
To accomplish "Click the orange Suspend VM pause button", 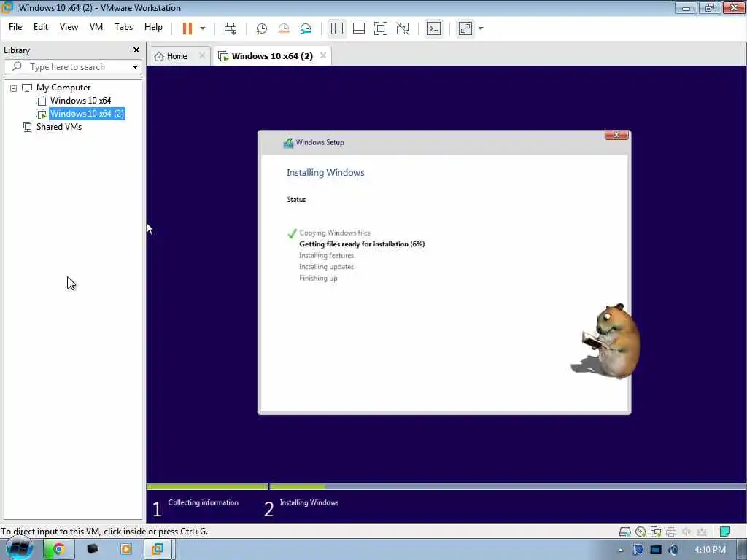I will click(187, 28).
